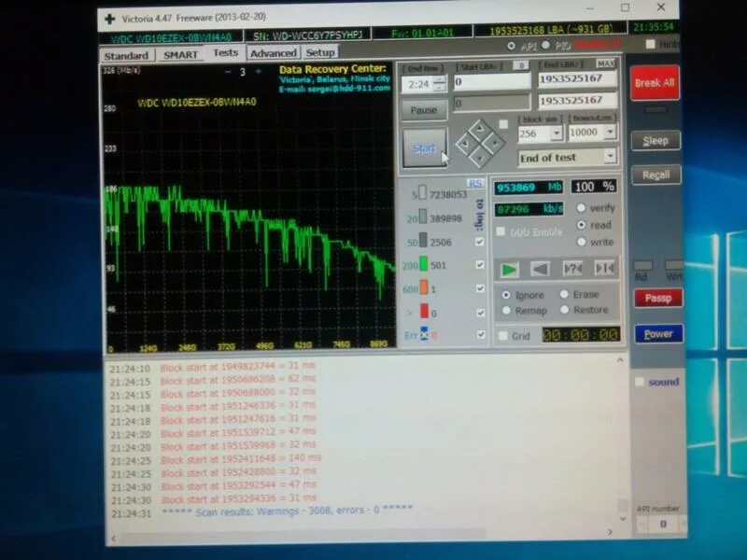Toggle the DDD Enable checkbox
747x560 pixels.
coord(500,231)
